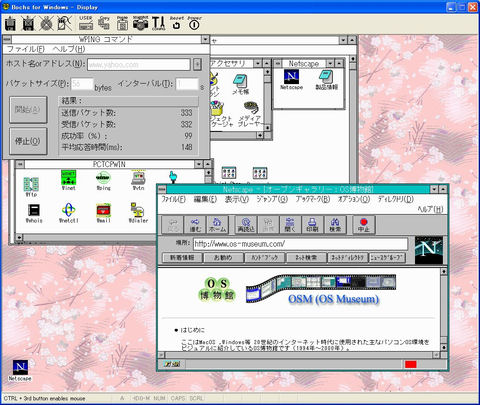
Task: Open オプション(O) menu in Netscape browser
Action: (x=354, y=199)
